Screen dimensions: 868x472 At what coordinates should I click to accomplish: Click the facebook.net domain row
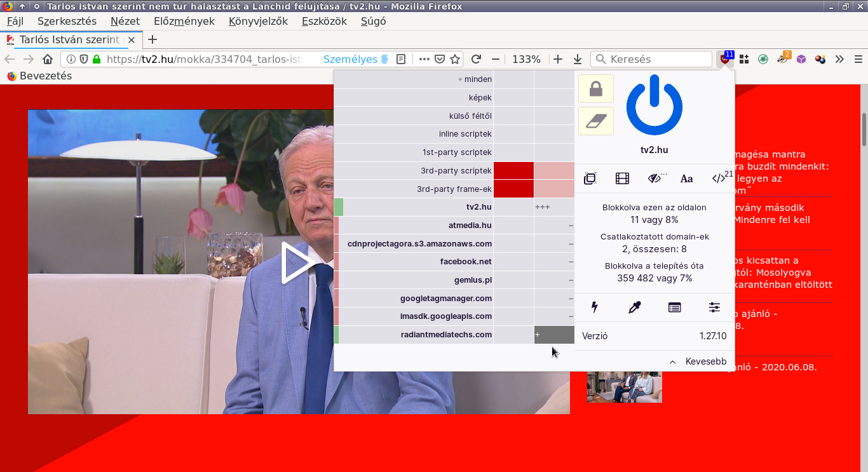[x=414, y=262]
